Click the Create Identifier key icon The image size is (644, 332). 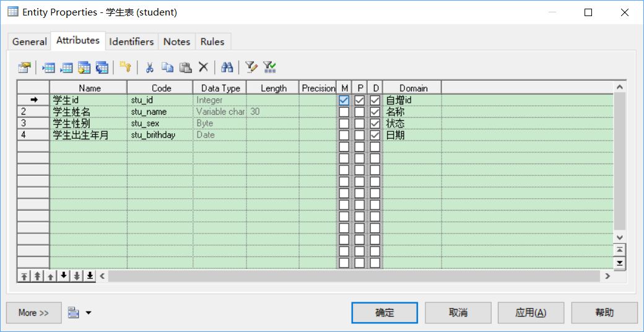tap(125, 68)
